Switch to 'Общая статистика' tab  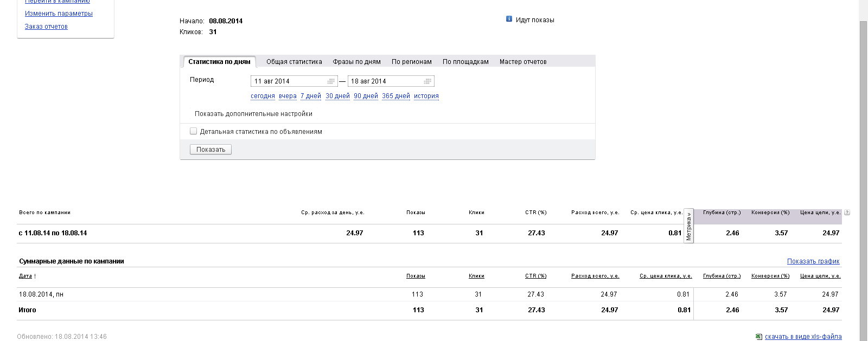[x=294, y=62]
